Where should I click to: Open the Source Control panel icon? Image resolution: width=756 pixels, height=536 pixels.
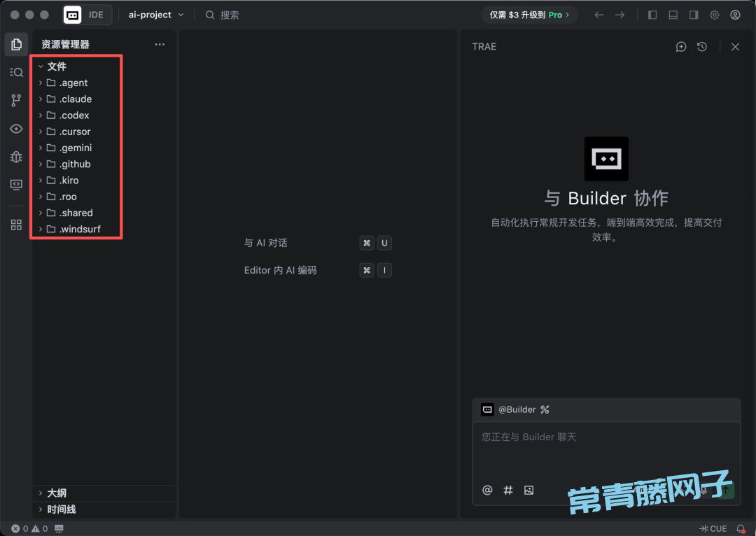tap(16, 101)
